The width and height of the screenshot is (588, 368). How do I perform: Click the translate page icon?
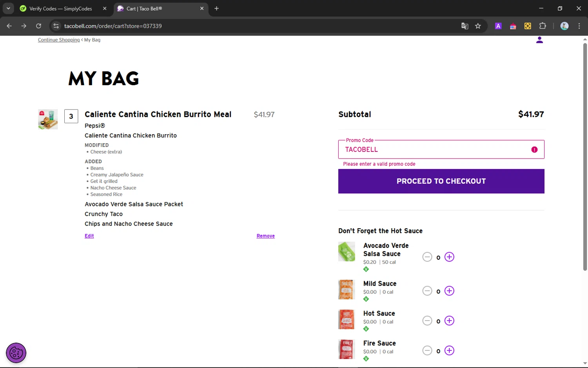pyautogui.click(x=465, y=26)
